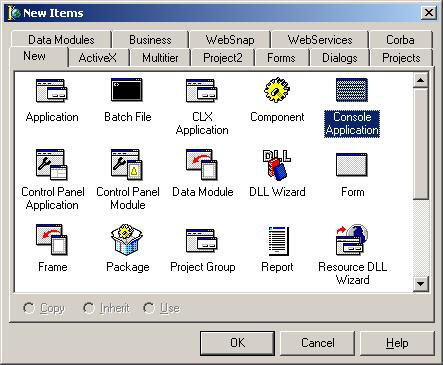Click the "Project Group" label text
This screenshot has height=365, width=443.
click(203, 267)
